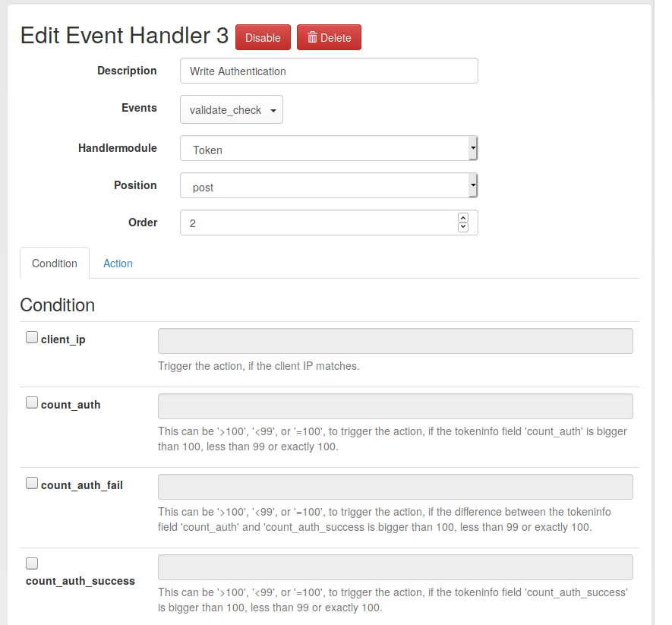This screenshot has width=672, height=625.
Task: Click 'Trigger the action, if the client IP matches.' text
Action: point(258,366)
